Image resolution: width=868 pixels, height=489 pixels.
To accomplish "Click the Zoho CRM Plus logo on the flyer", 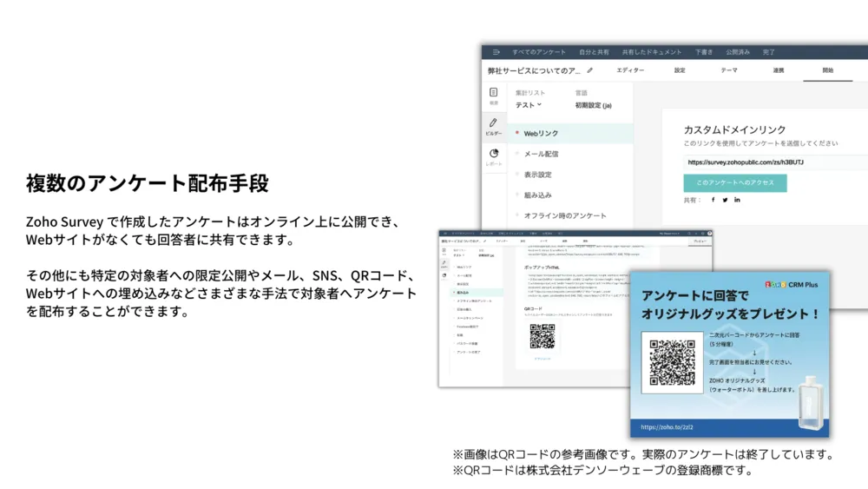I will 791,285.
